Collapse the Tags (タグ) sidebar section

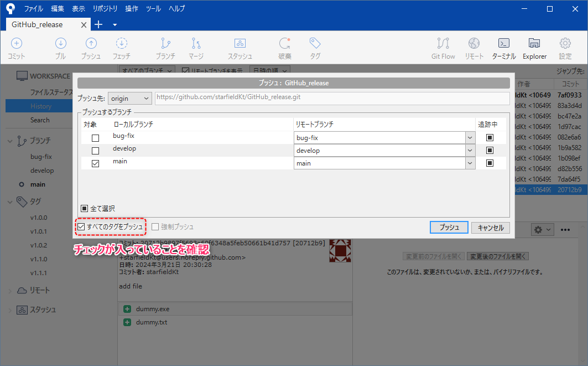coord(10,202)
